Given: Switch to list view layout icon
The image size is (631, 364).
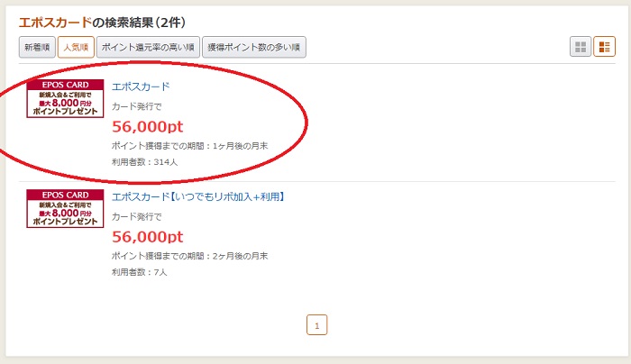Looking at the screenshot, I should (605, 47).
